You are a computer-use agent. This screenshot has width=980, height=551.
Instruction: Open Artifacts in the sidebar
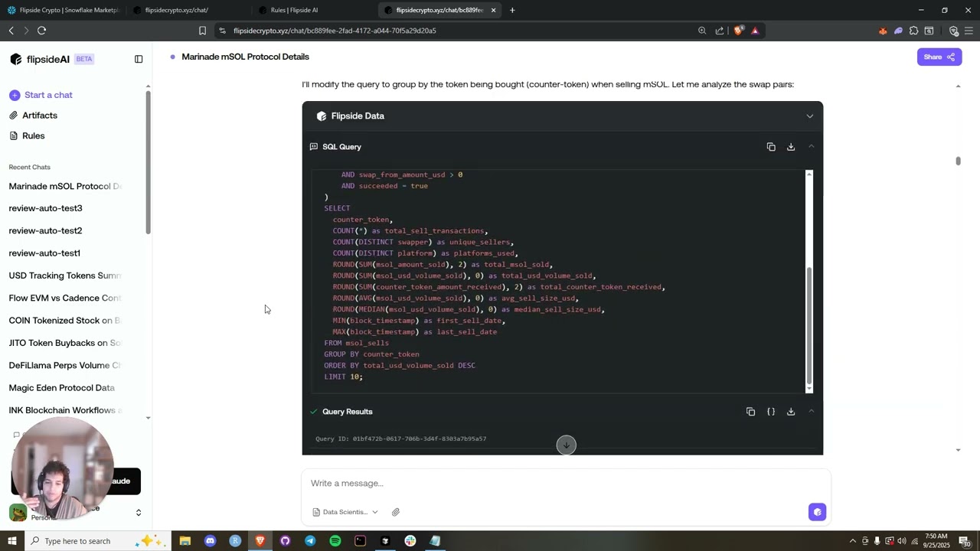click(33, 116)
